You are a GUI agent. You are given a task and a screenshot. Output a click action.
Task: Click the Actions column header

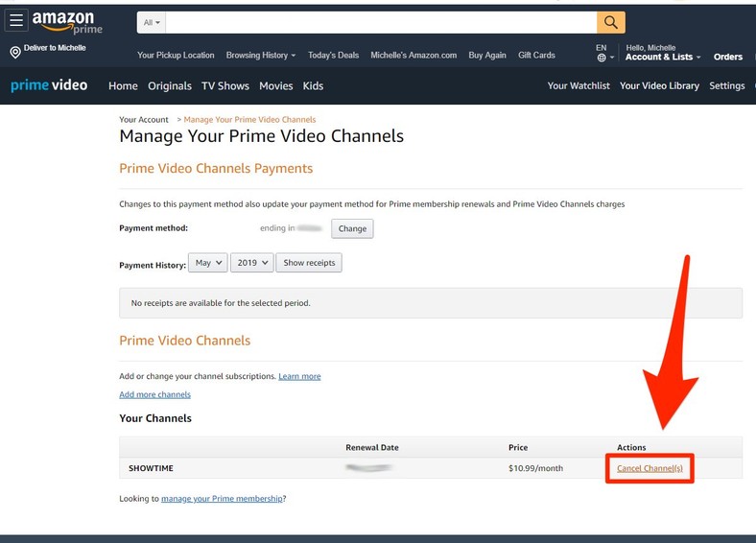tap(631, 447)
